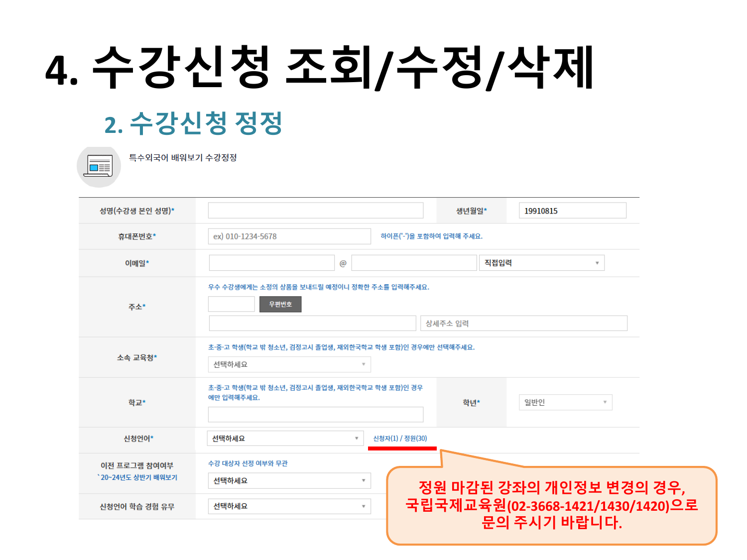Click the 생년월일 birthdate field
The height and width of the screenshot is (560, 747).
coord(572,211)
